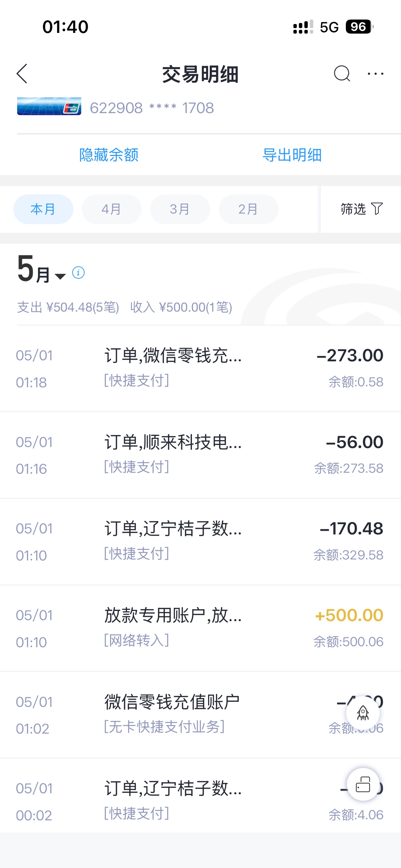This screenshot has height=868, width=401.
Task: Open the search magnifier icon
Action: [x=342, y=74]
